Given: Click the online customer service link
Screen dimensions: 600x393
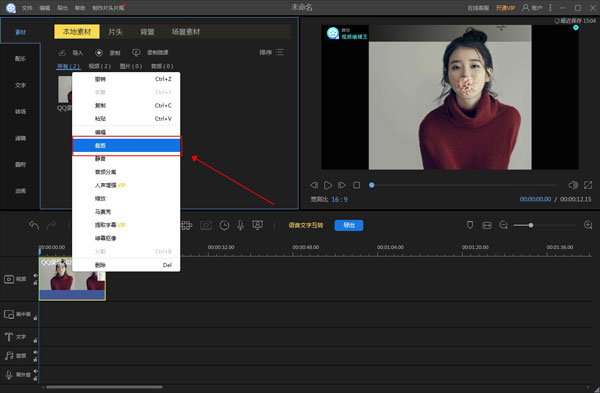Looking at the screenshot, I should tap(478, 8).
